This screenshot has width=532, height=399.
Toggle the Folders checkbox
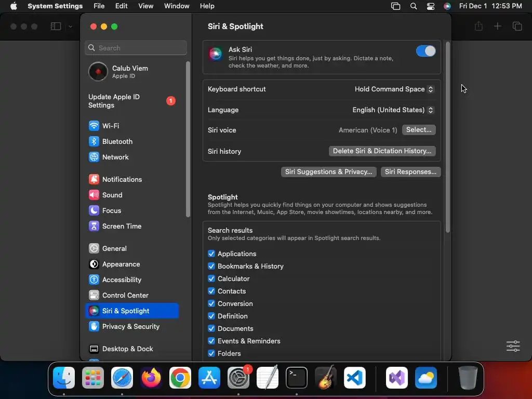click(211, 353)
